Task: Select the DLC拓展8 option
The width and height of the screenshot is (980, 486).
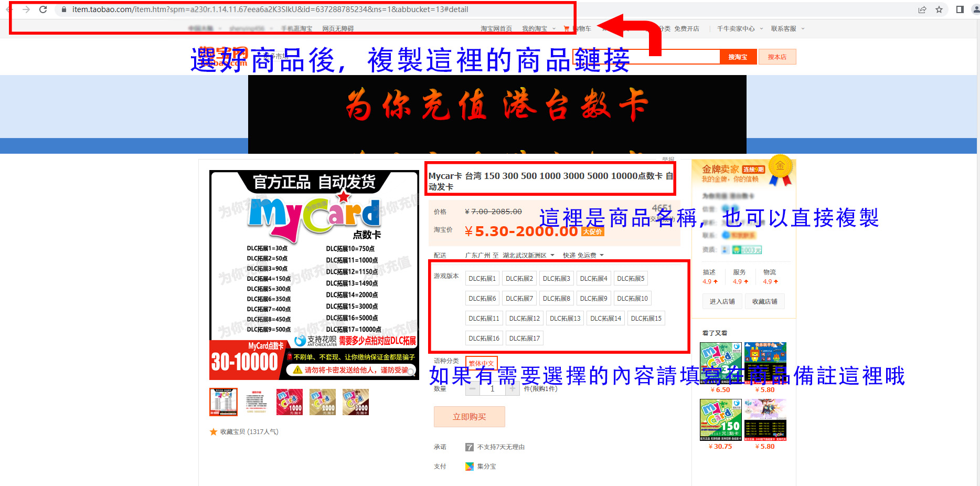Action: tap(556, 299)
